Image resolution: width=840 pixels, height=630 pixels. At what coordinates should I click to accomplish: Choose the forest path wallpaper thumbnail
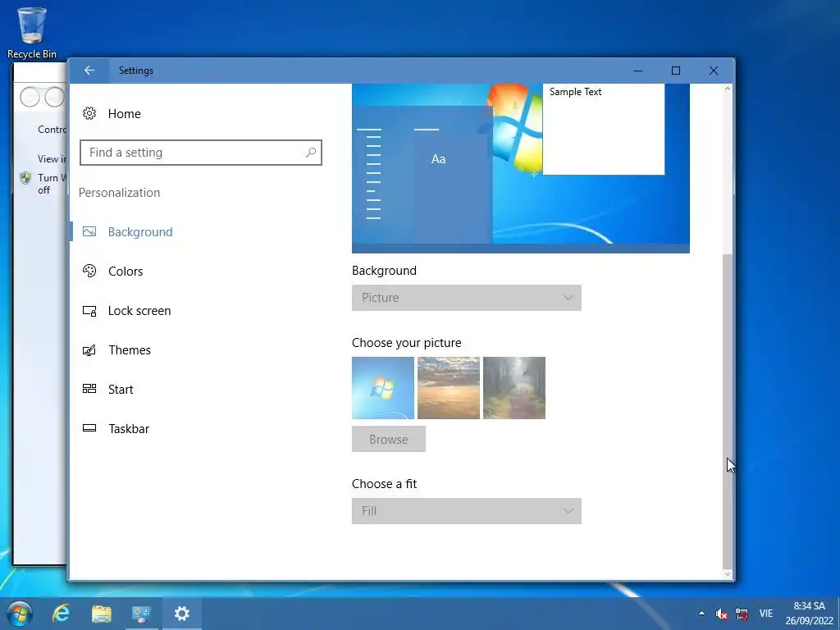tap(514, 388)
